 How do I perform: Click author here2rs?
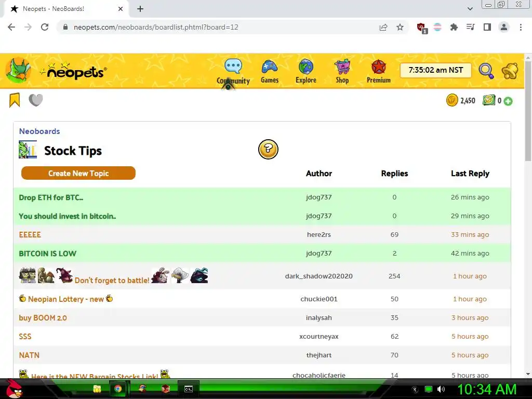click(x=319, y=234)
